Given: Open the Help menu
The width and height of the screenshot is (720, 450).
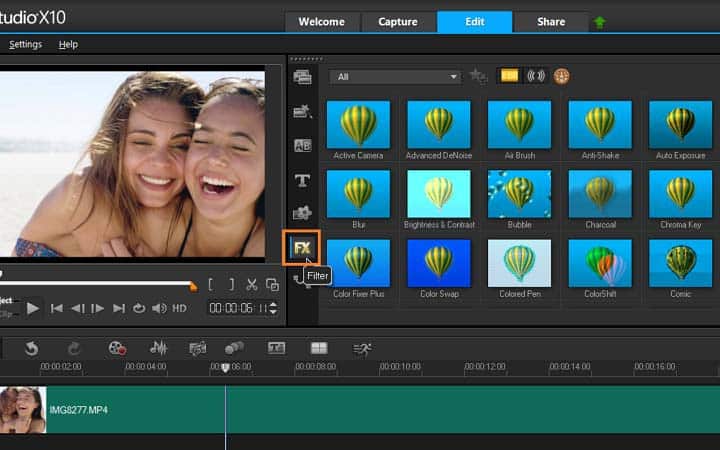Looking at the screenshot, I should [x=68, y=45].
